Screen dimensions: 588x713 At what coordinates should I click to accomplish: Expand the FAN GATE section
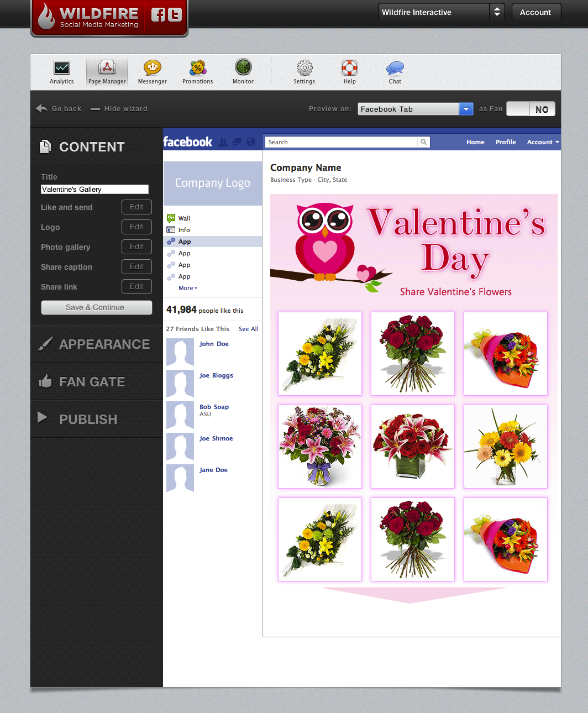(x=97, y=381)
